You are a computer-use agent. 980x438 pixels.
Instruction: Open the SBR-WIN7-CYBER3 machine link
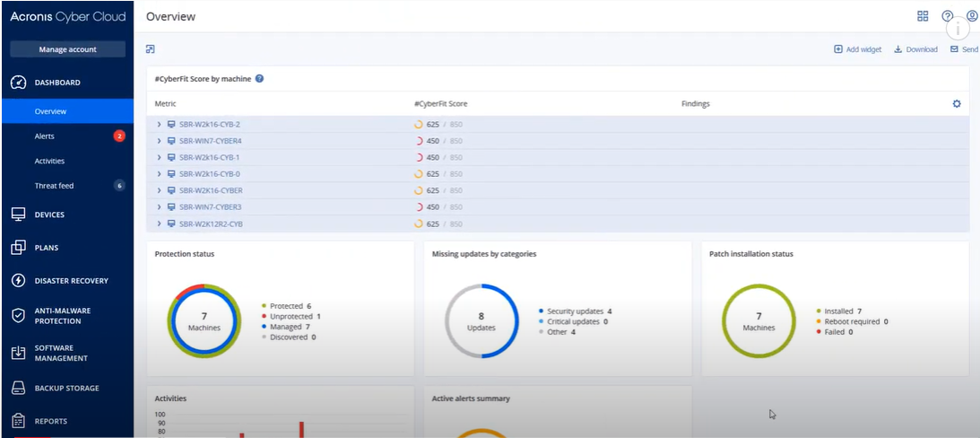[x=211, y=207]
